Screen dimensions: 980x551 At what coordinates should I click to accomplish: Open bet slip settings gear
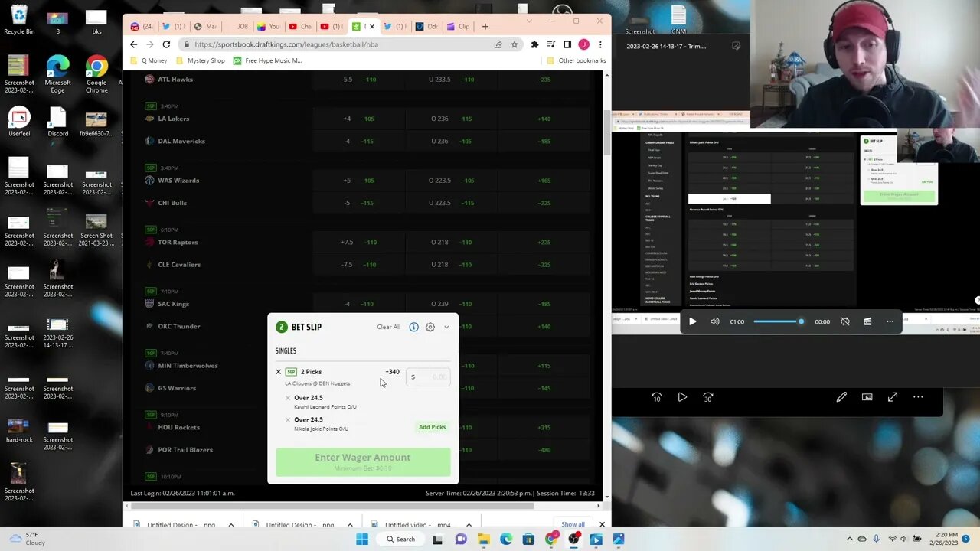coord(430,327)
